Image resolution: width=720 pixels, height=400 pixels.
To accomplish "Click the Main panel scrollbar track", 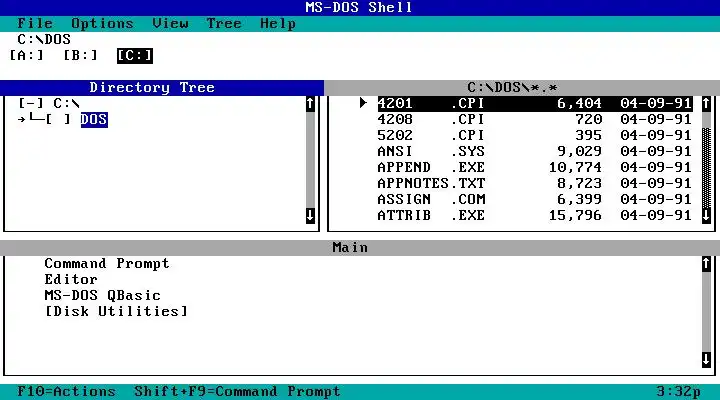I will (706, 311).
